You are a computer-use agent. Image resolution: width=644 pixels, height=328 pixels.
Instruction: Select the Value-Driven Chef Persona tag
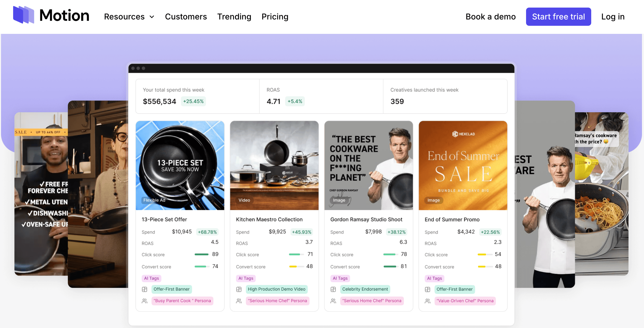click(465, 301)
